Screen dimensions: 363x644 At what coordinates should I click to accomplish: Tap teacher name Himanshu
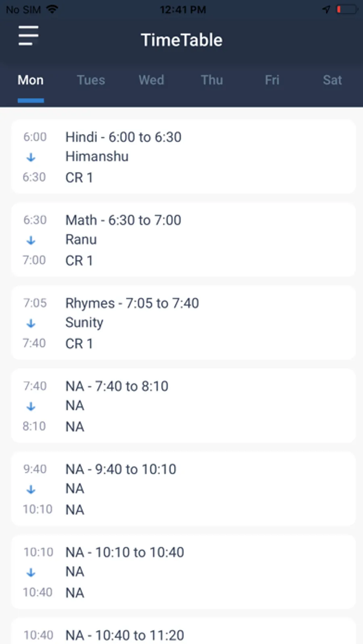[97, 157]
